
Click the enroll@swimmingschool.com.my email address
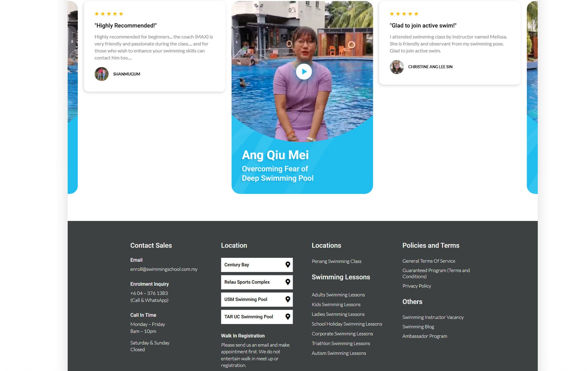[x=164, y=269]
